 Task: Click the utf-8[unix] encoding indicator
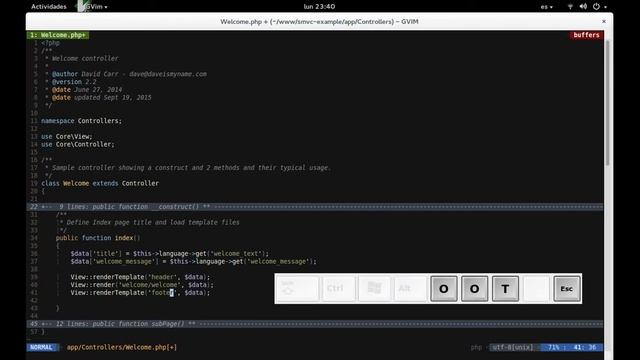512,347
